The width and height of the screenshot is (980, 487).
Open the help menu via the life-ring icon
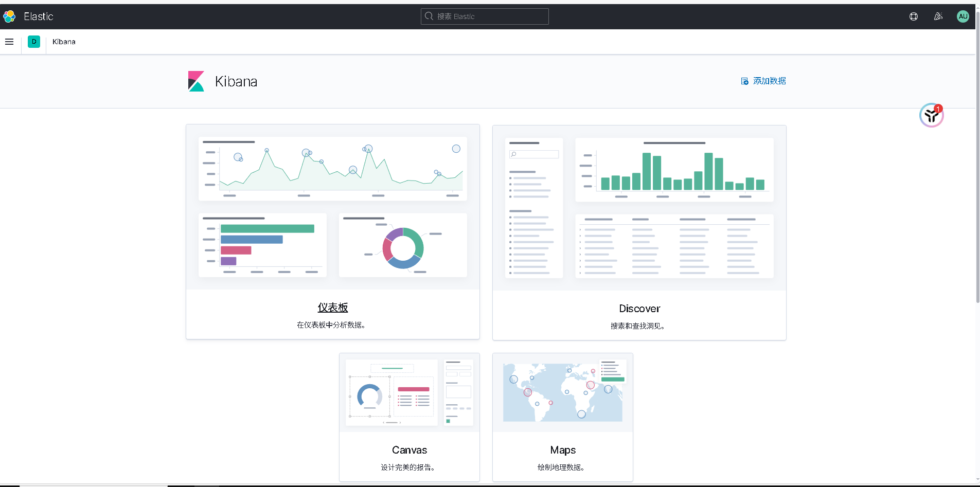pos(914,16)
